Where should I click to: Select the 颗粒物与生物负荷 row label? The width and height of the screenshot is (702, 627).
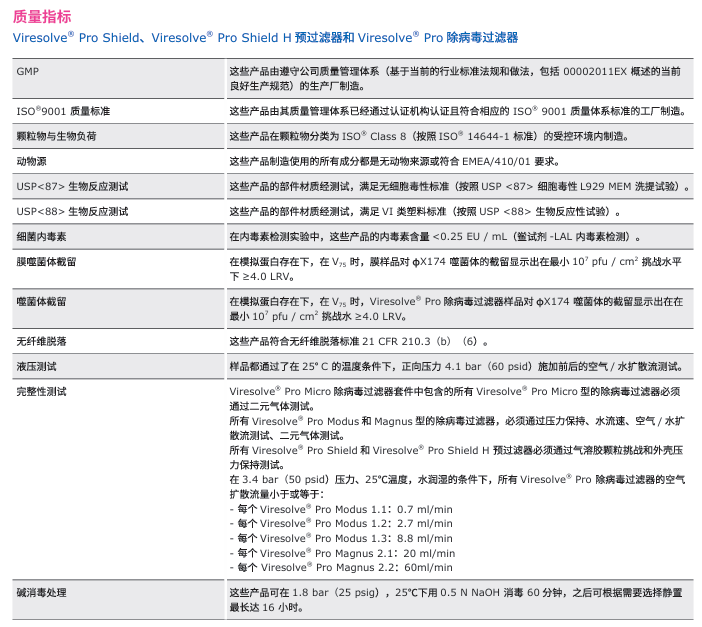coord(57,135)
